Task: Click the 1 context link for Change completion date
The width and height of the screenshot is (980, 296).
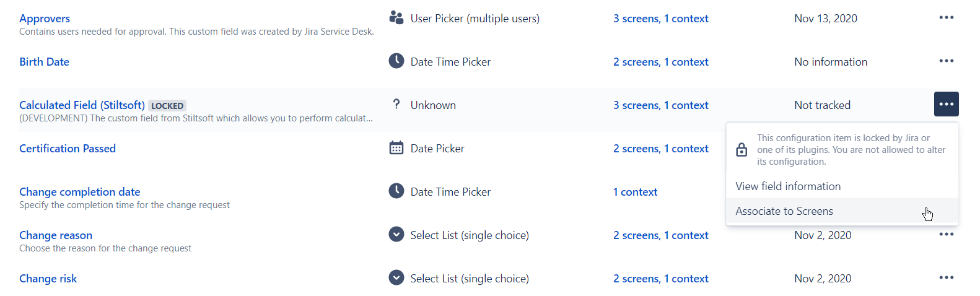Action: pyautogui.click(x=635, y=192)
